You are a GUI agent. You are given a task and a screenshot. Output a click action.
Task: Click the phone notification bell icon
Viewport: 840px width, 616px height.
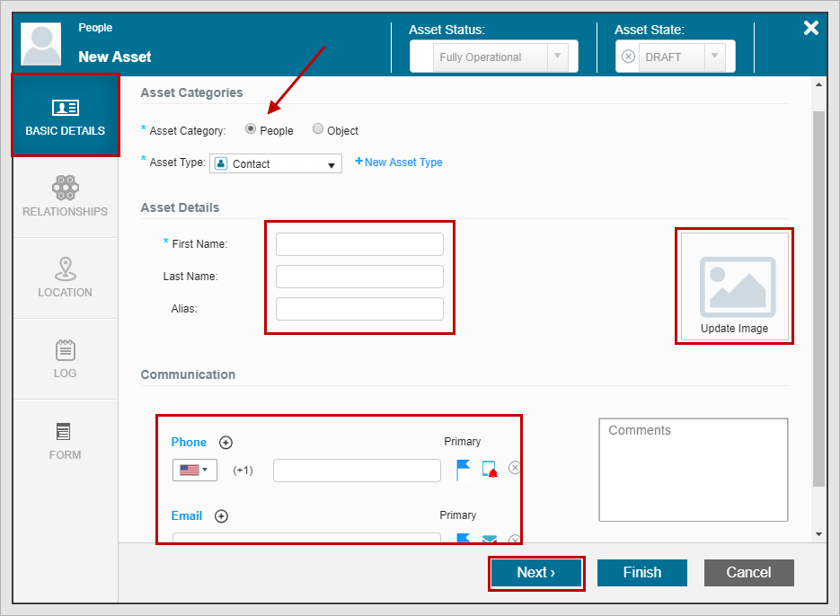(x=490, y=470)
